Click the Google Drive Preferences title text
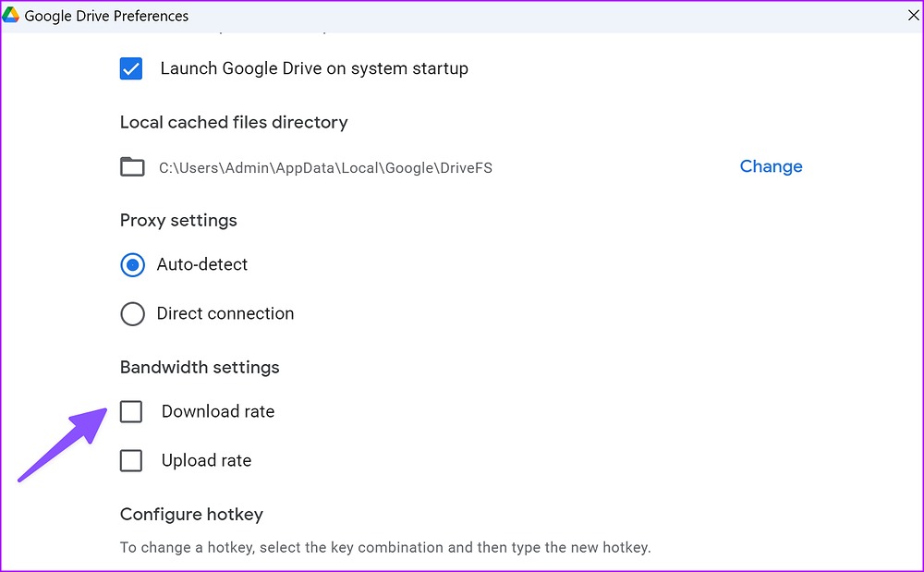The width and height of the screenshot is (924, 572). [x=104, y=15]
